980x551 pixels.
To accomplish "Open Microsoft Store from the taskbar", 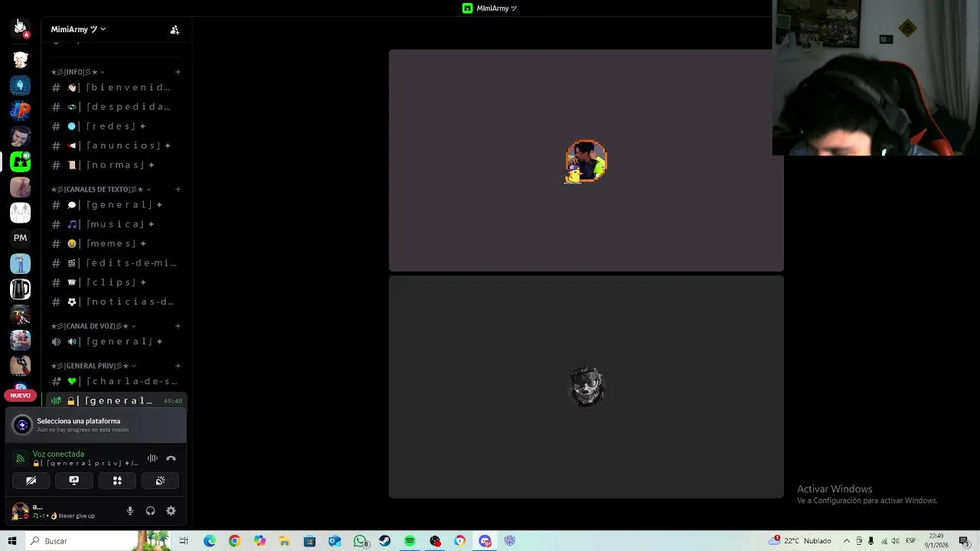I will [x=309, y=541].
